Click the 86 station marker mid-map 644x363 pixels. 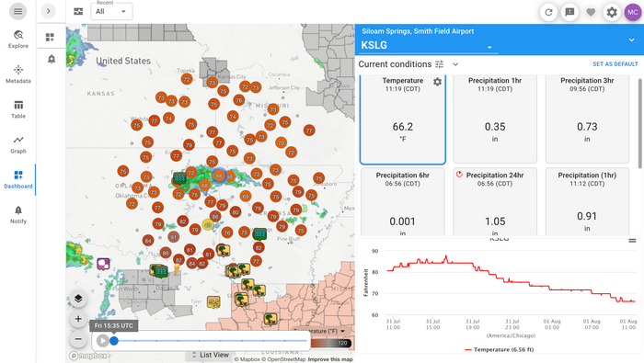pos(215,217)
